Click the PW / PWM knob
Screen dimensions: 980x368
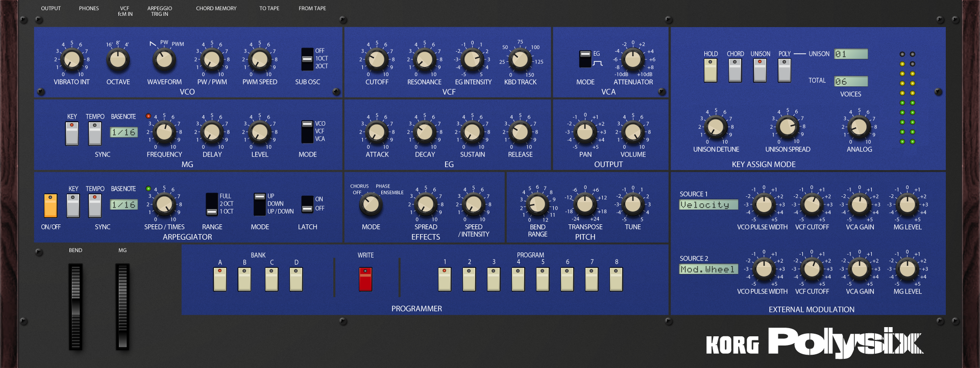[212, 60]
